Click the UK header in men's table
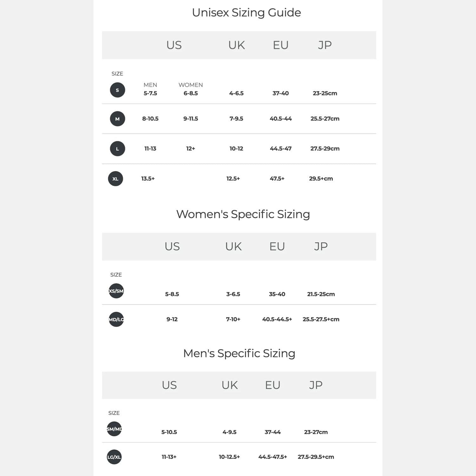476x476 pixels. 229,385
